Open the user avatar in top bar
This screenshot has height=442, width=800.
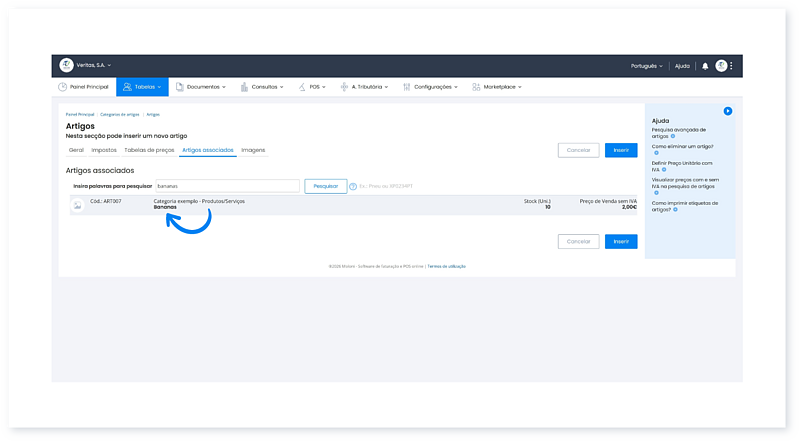pos(721,66)
